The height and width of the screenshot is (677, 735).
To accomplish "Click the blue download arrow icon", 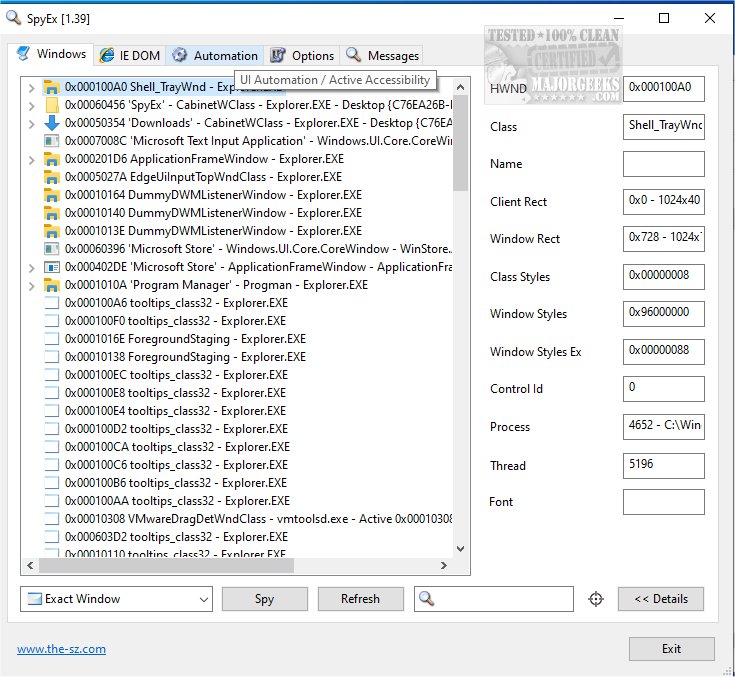I will tap(51, 123).
